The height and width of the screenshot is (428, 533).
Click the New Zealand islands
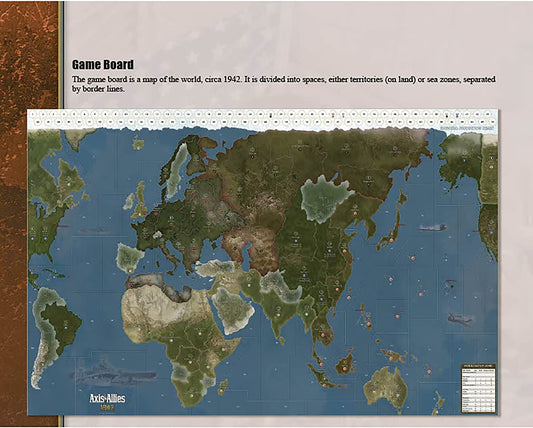point(438,403)
